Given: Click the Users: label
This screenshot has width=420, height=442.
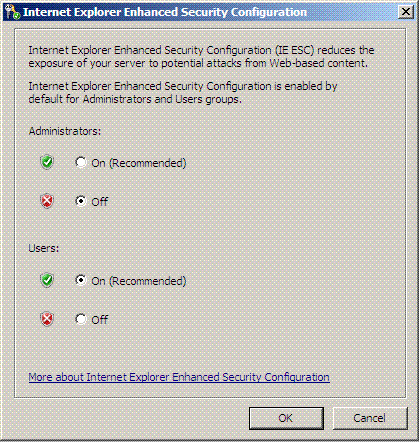Looking at the screenshot, I should click(44, 248).
